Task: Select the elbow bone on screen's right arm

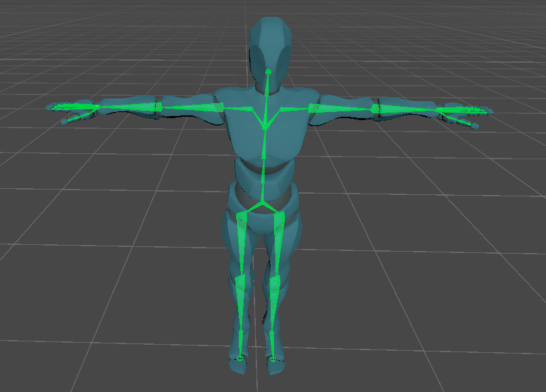Action: 375,109
